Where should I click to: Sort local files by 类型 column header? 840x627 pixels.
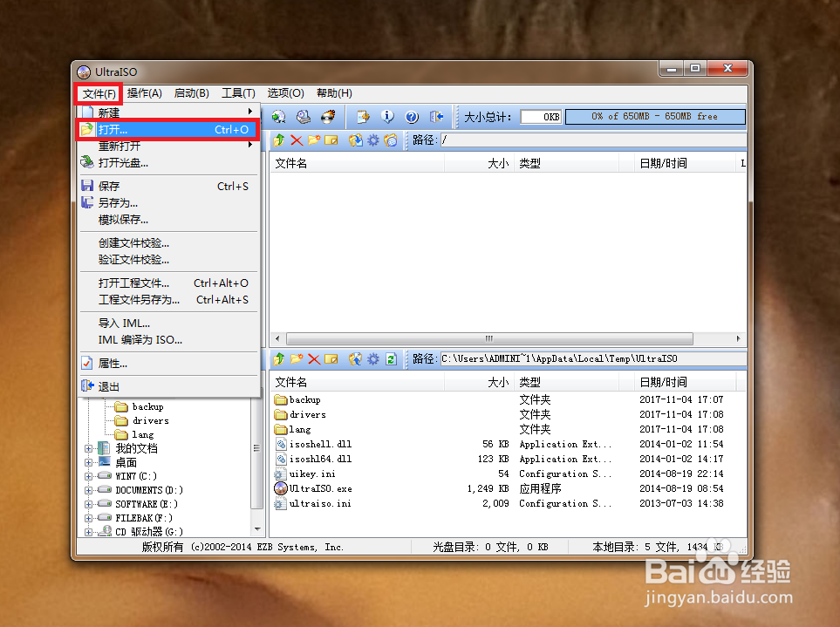pos(566,382)
